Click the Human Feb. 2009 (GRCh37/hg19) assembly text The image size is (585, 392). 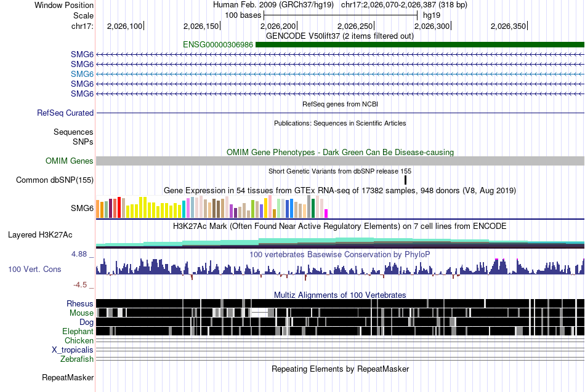(x=273, y=5)
